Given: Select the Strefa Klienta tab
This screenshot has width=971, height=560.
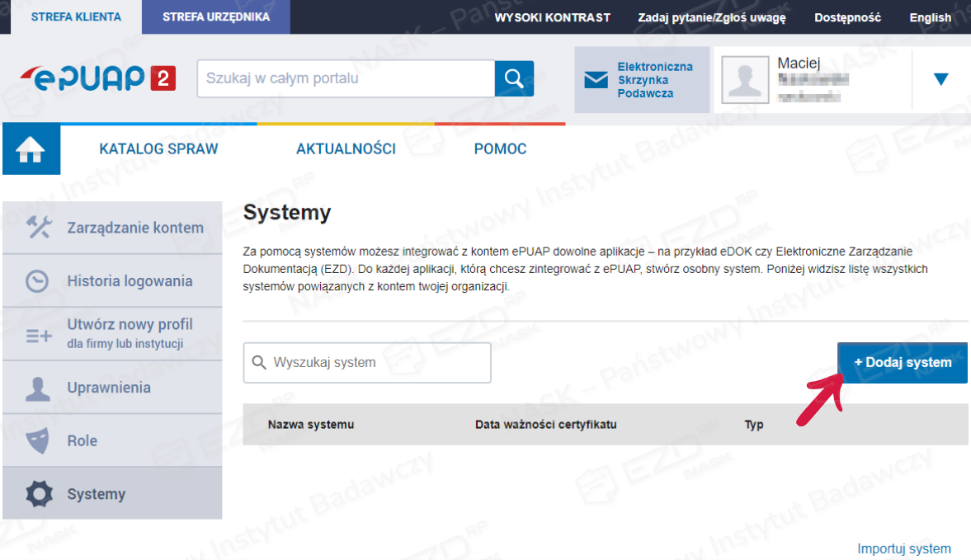Looking at the screenshot, I should tap(76, 16).
